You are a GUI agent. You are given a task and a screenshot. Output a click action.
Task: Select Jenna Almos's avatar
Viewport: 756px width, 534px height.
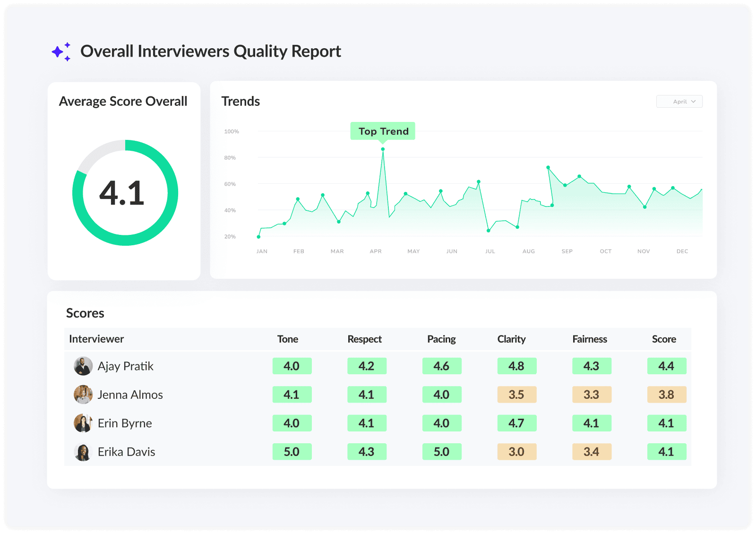pyautogui.click(x=83, y=395)
